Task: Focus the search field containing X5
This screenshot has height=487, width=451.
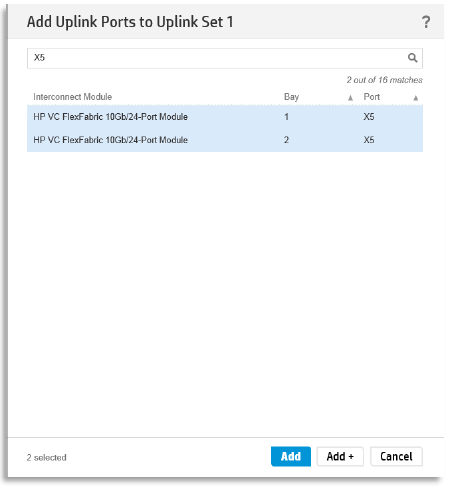Action: coord(225,58)
